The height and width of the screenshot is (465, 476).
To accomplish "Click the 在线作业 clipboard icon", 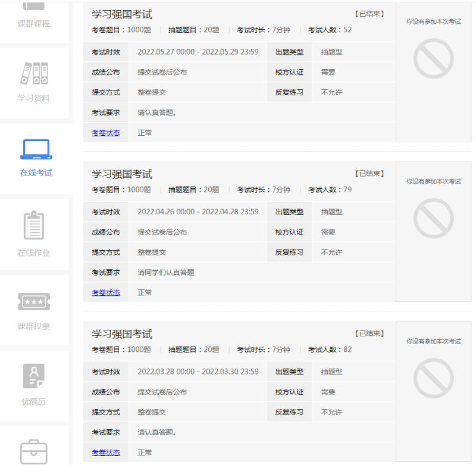I will (x=34, y=225).
